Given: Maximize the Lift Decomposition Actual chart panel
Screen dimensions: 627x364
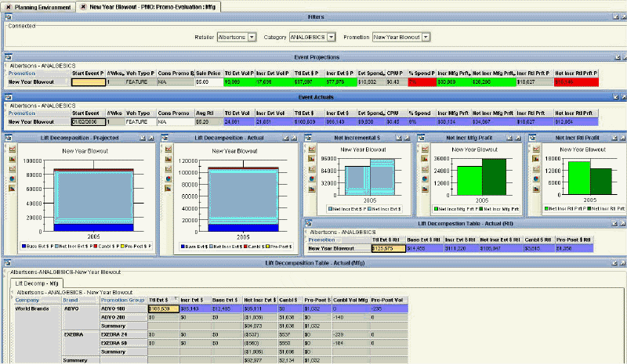Looking at the screenshot, I should (x=293, y=138).
